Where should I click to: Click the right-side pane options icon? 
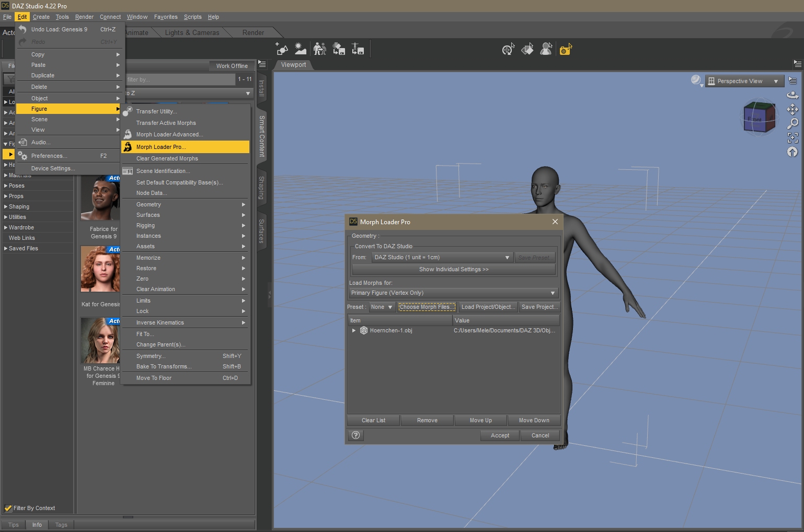[x=797, y=64]
